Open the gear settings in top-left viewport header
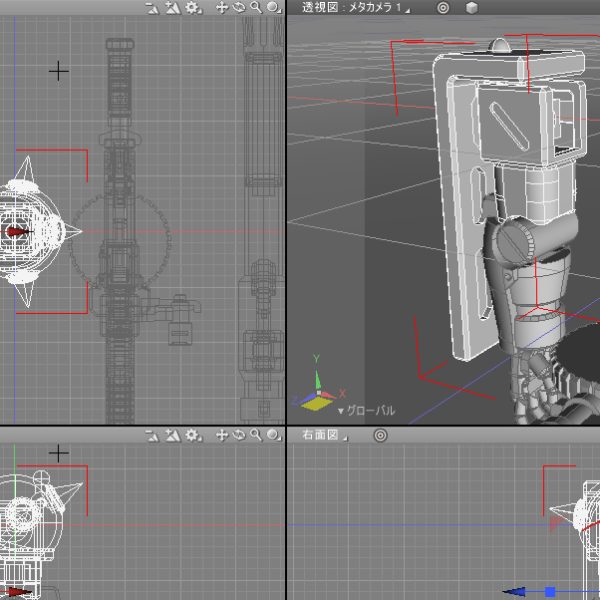Image resolution: width=600 pixels, height=600 pixels. tap(193, 8)
